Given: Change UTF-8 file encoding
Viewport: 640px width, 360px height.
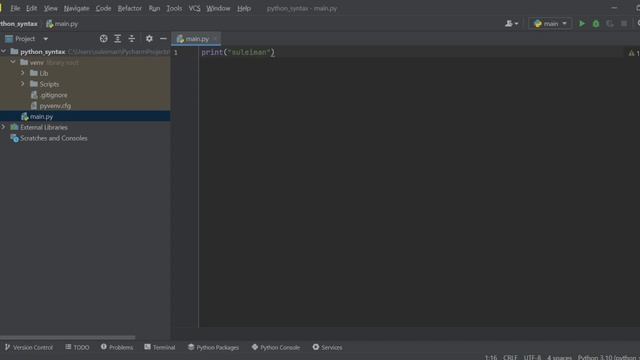Looking at the screenshot, I should click(x=532, y=357).
